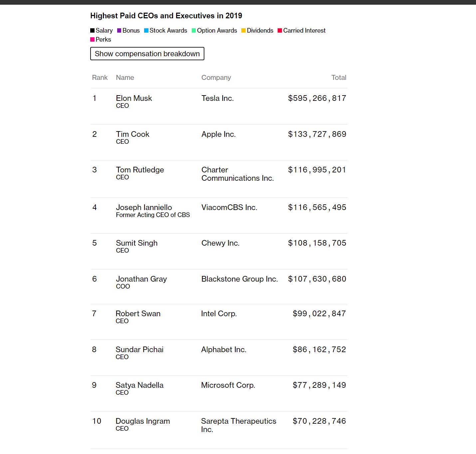Click the Blackstone Group Inc. company cell
This screenshot has width=476, height=454.
(239, 279)
